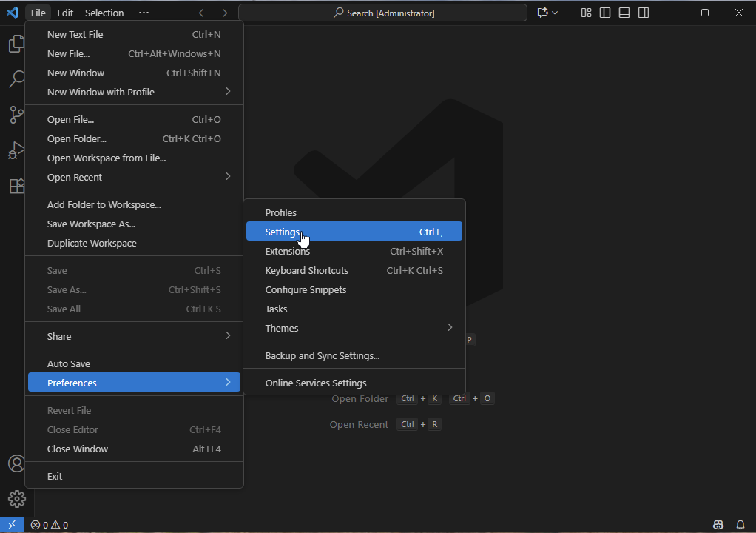Toggle Auto Save in File menu
756x533 pixels.
coord(69,364)
